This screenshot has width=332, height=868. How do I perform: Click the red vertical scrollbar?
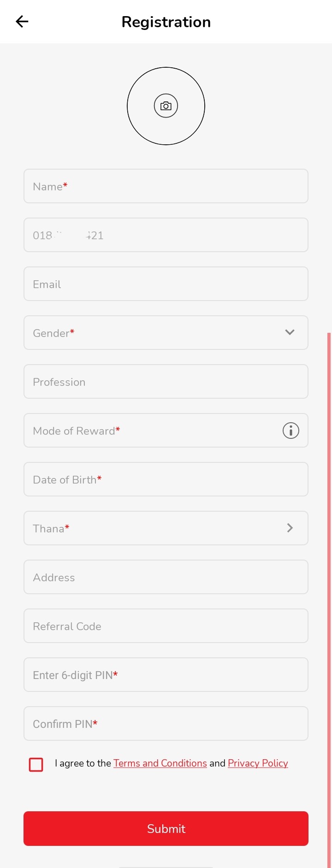click(x=329, y=599)
